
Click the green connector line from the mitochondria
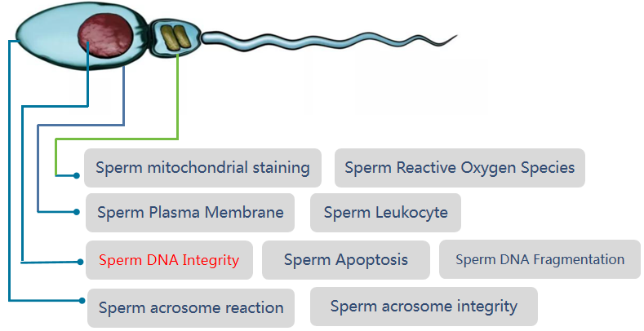[x=177, y=96]
